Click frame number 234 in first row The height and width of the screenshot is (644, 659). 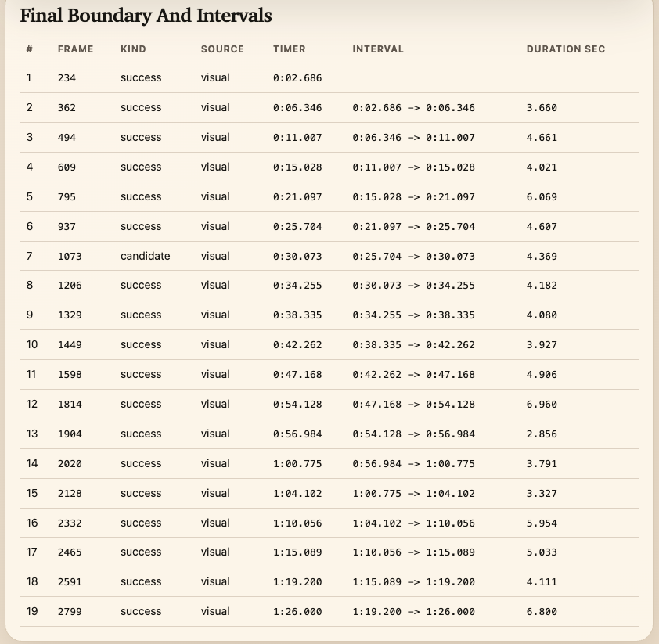[x=67, y=78]
